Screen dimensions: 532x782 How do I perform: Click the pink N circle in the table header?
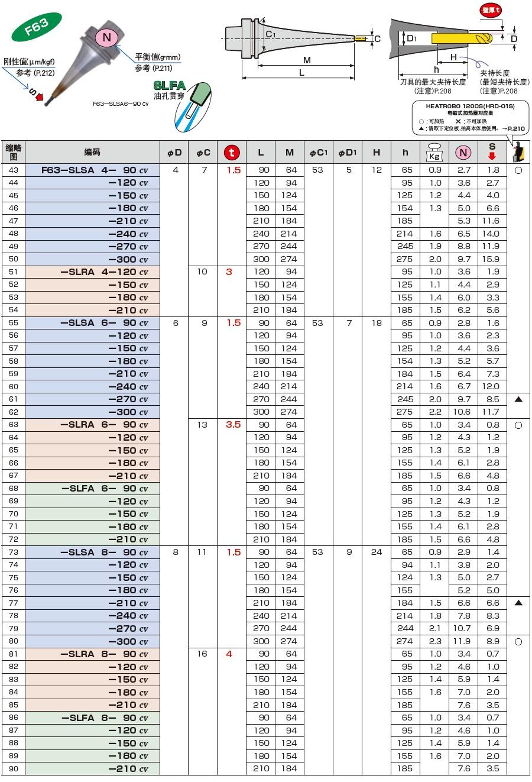click(x=463, y=152)
